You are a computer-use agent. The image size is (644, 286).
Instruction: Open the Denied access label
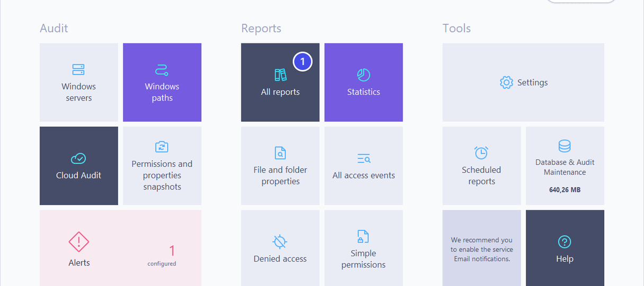point(280,259)
